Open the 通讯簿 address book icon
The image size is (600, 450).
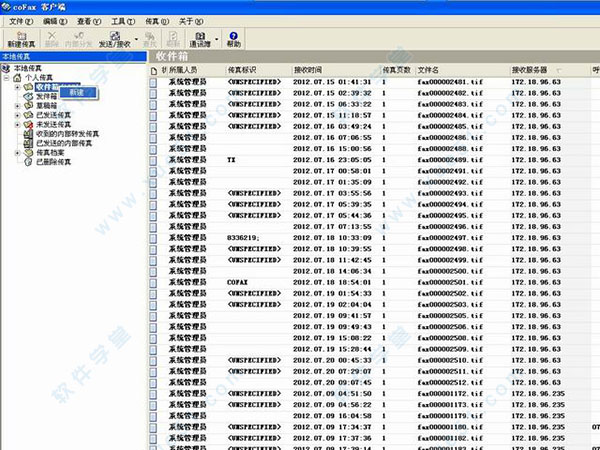(199, 35)
